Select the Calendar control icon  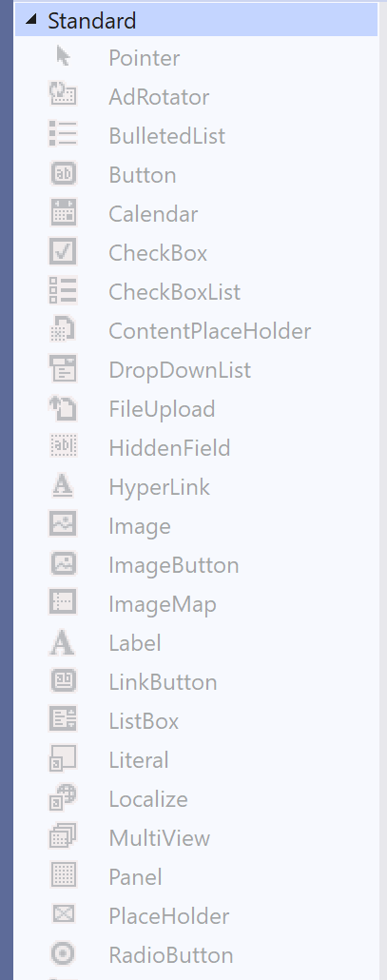[63, 212]
